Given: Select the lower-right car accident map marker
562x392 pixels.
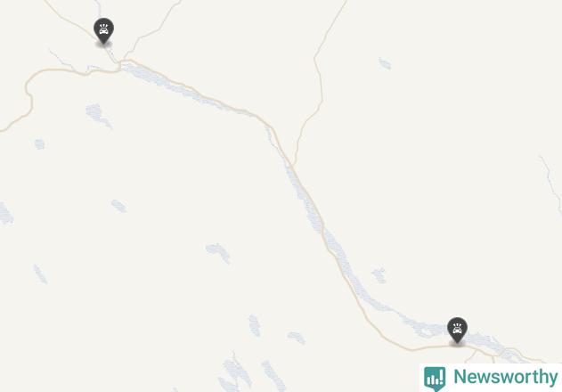Looking at the screenshot, I should (x=457, y=330).
